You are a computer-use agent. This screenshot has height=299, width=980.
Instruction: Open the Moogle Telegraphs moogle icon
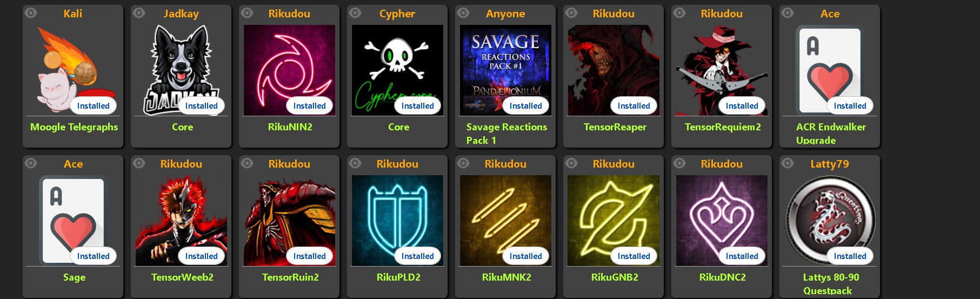point(73,70)
